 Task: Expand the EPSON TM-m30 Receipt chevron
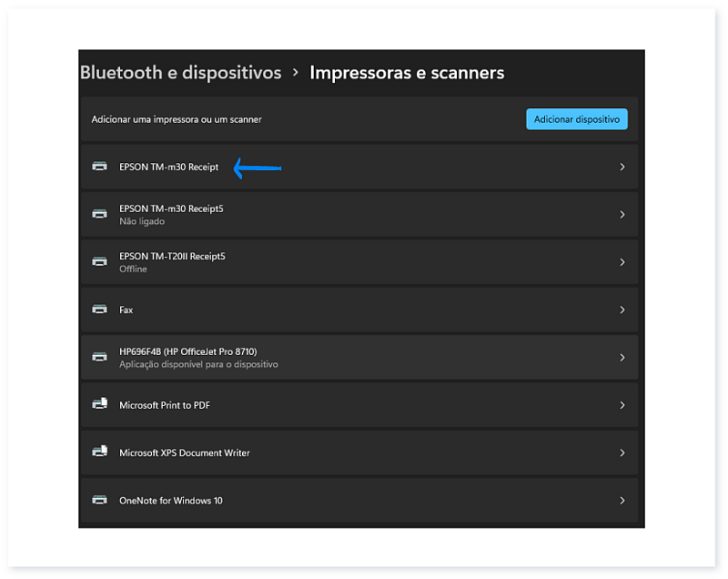point(622,167)
